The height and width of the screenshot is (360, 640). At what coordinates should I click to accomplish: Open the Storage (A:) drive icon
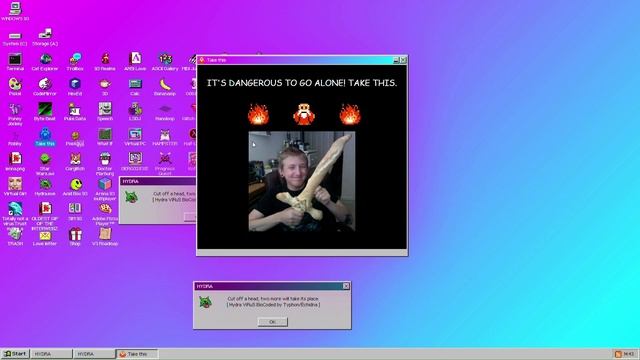coord(45,37)
